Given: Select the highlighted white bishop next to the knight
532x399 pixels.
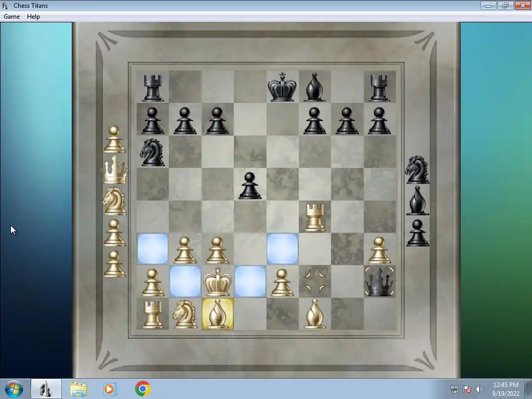Looking at the screenshot, I should click(x=218, y=314).
